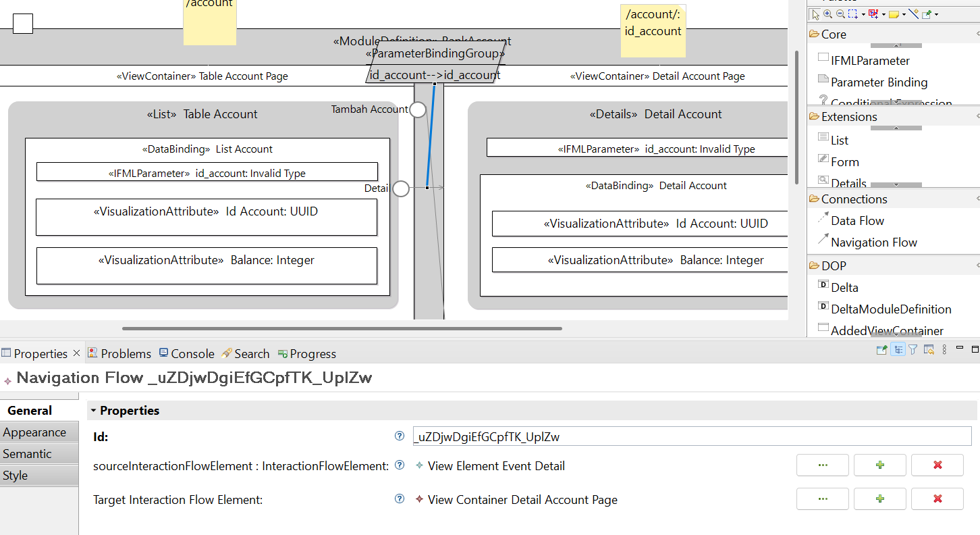Screen dimensions: 980x535
Task: Open the Console view tab
Action: [186, 353]
